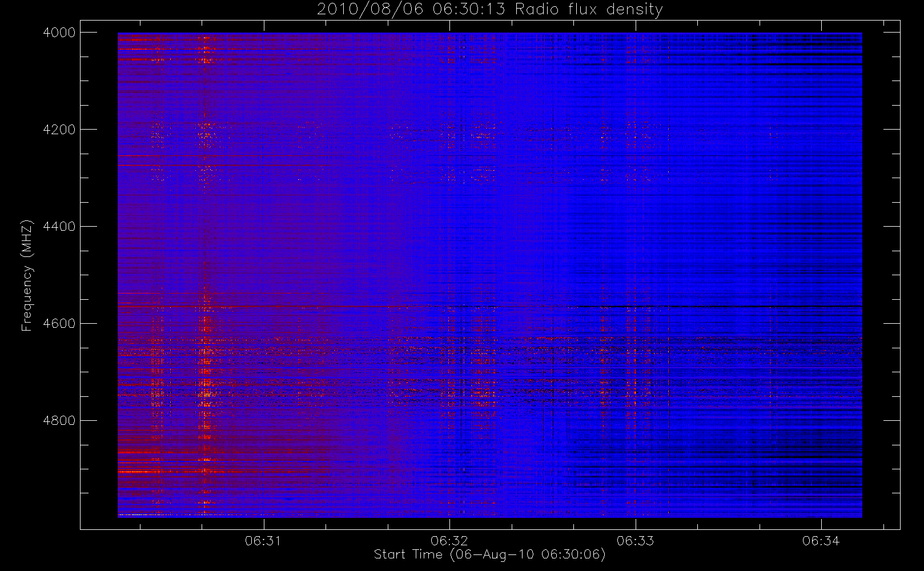This screenshot has width=924, height=571.
Task: Select the 4600 frequency axis label
Action: 59,324
